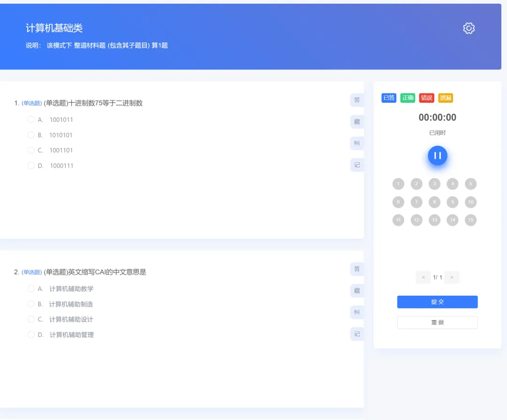The height and width of the screenshot is (420, 507).
Task: Go to next page of question numbers
Action: coord(452,277)
